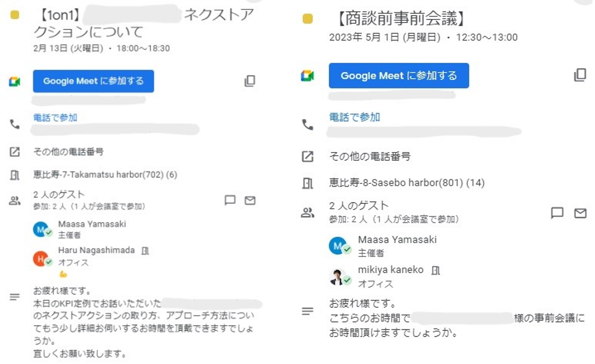The height and width of the screenshot is (364, 595).
Task: Join Google Meet for 1on1 event
Action: 93,81
